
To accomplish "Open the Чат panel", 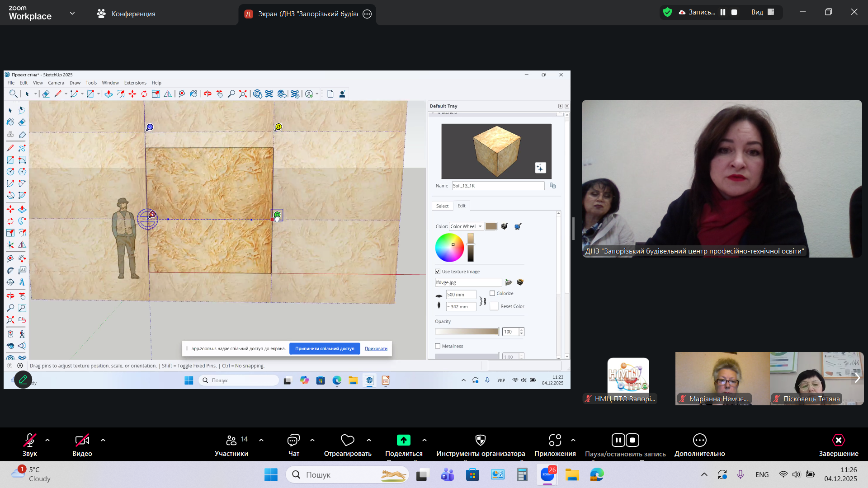I will (x=294, y=445).
